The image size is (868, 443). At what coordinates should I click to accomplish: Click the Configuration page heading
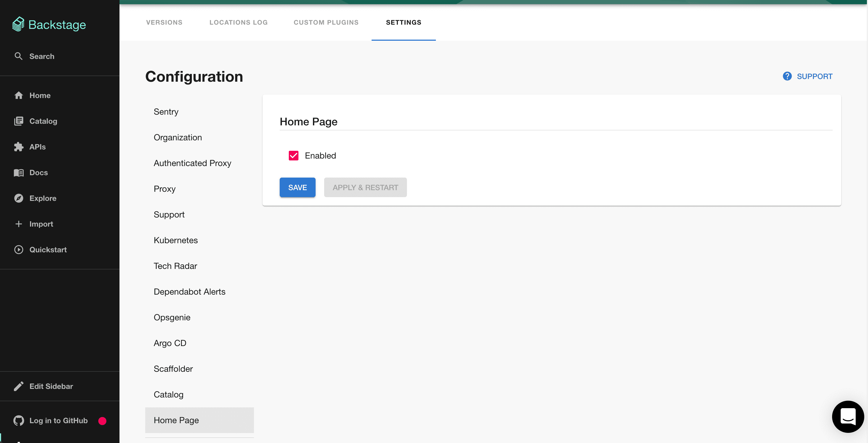point(194,77)
